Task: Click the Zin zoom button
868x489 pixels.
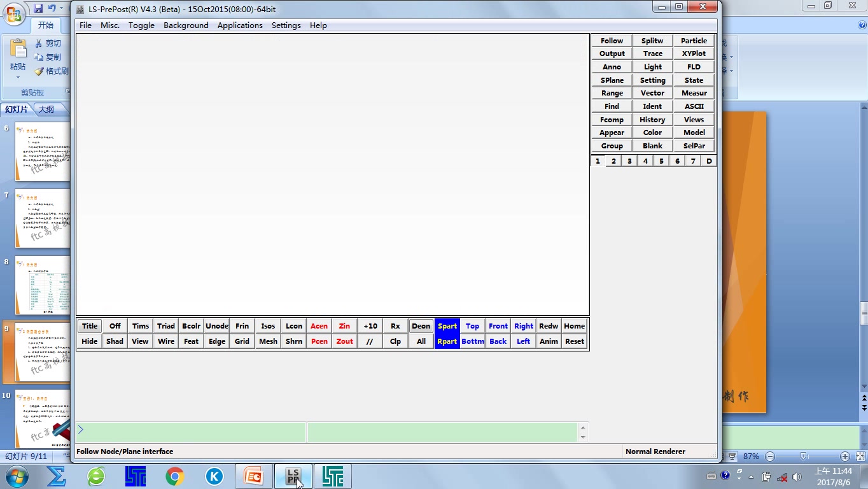Action: pos(344,326)
